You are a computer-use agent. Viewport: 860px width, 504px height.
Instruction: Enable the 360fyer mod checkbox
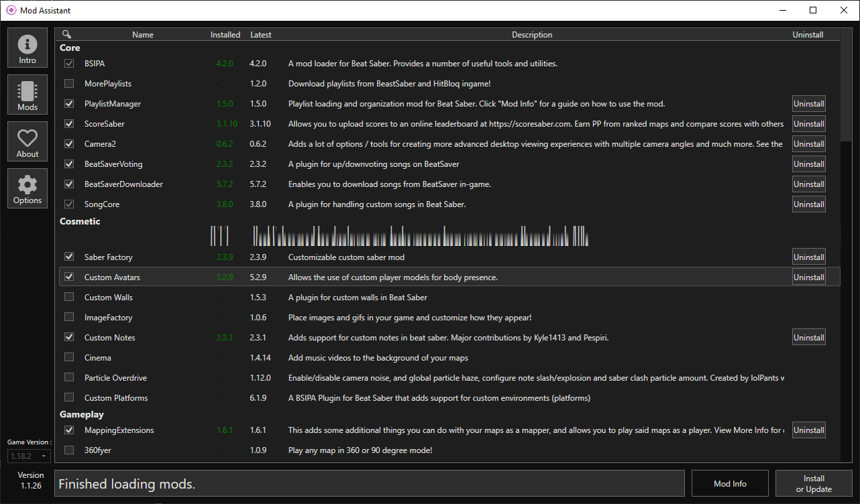pyautogui.click(x=68, y=450)
